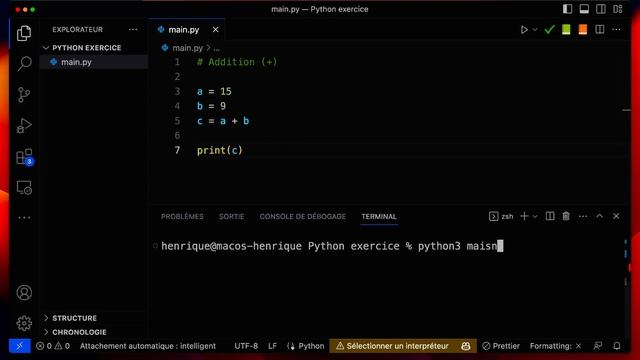Click the Prettier status item
The width and height of the screenshot is (640, 360).
click(x=501, y=346)
